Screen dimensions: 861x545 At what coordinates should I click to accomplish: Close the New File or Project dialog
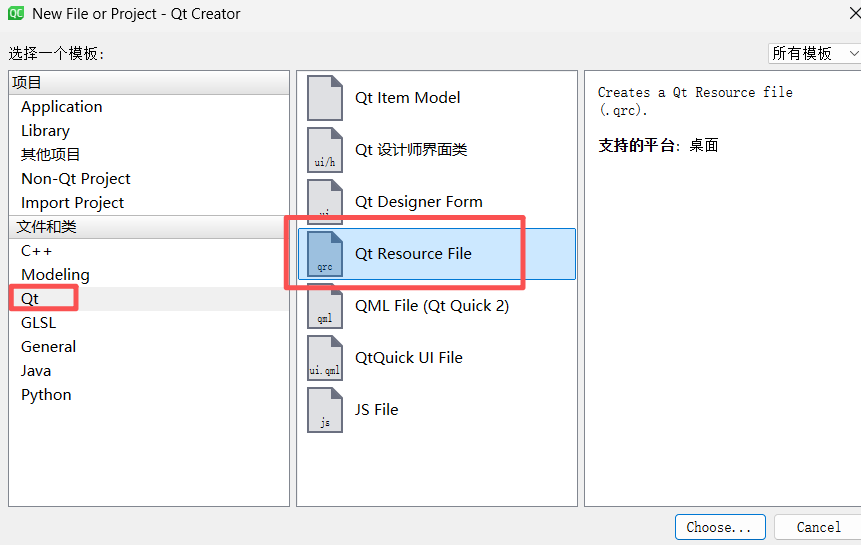coord(854,13)
